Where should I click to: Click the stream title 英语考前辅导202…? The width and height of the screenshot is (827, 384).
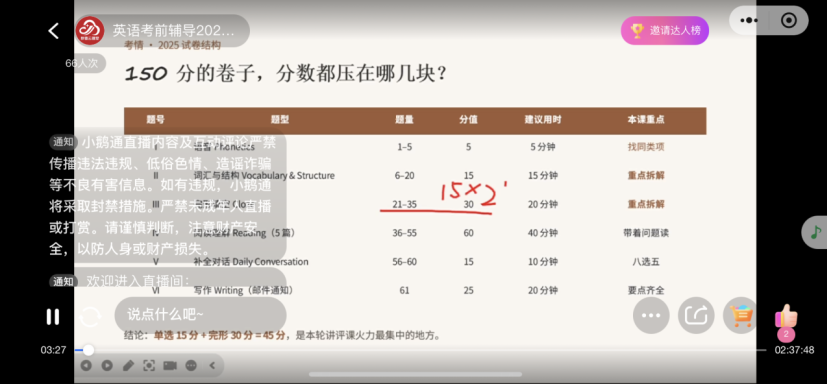point(174,31)
